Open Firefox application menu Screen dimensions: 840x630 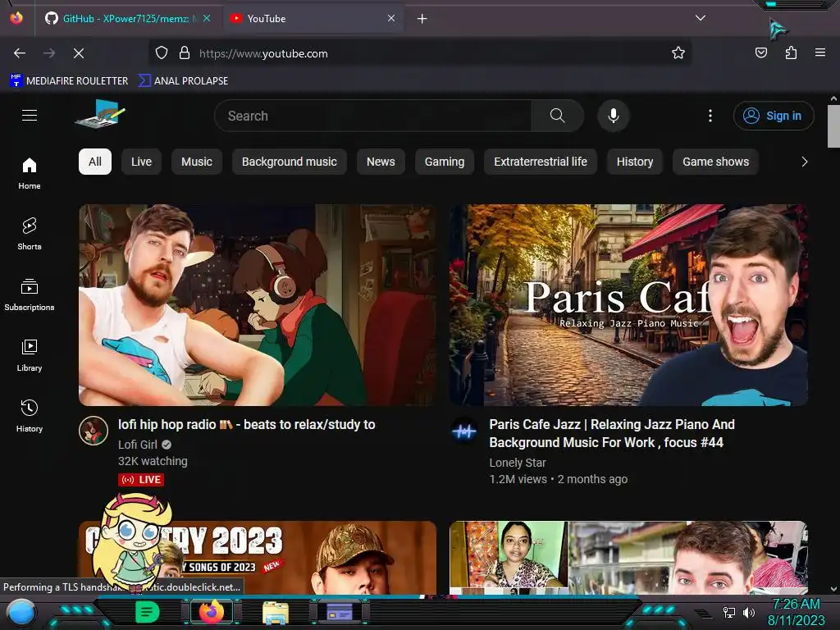coord(820,52)
